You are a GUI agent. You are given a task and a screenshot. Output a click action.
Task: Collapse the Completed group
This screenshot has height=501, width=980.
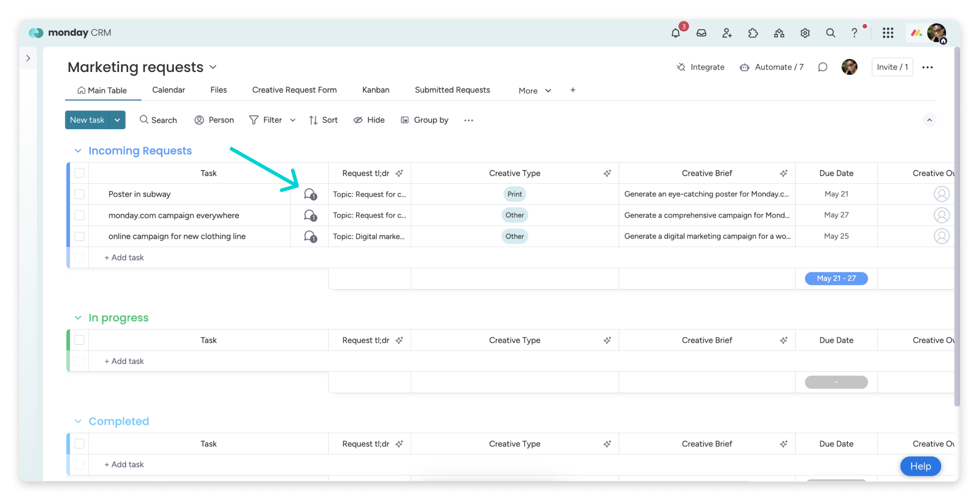pos(78,421)
